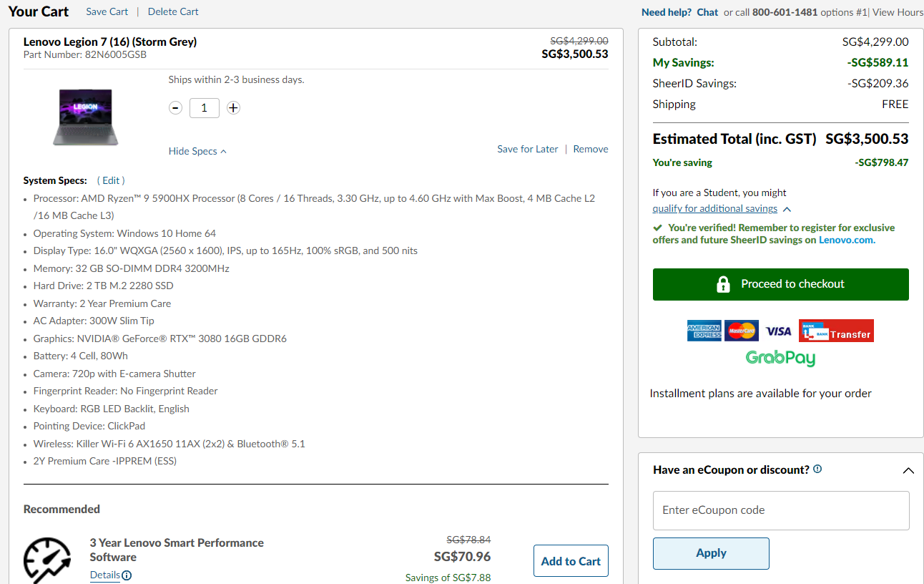Screen dimensions: 924x584
Task: Click Shipping FREE value
Action: (895, 104)
